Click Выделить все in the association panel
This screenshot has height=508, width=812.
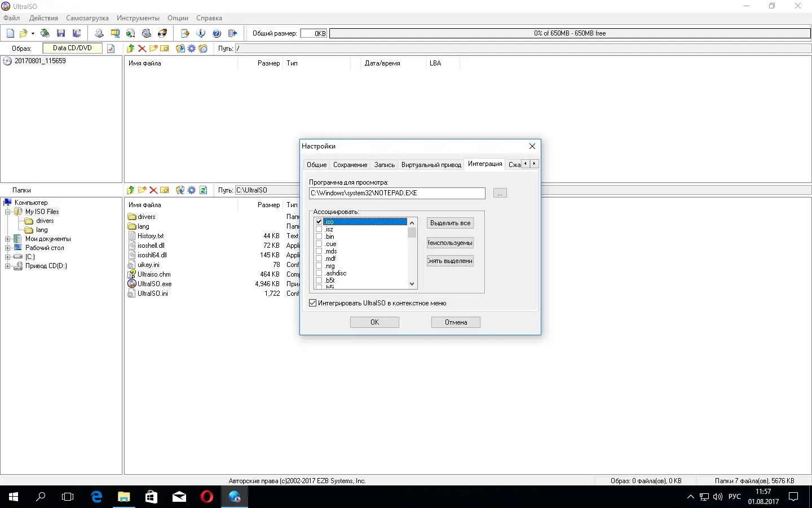click(x=449, y=223)
